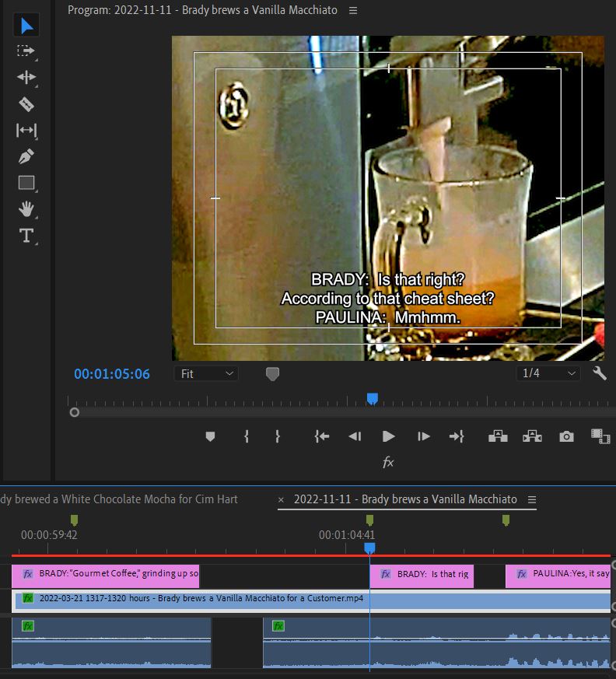Click the Comparison View button

[x=600, y=436]
